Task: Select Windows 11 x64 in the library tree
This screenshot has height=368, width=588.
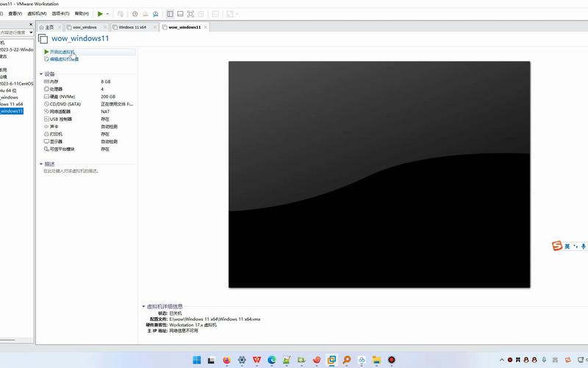Action: click(x=12, y=104)
